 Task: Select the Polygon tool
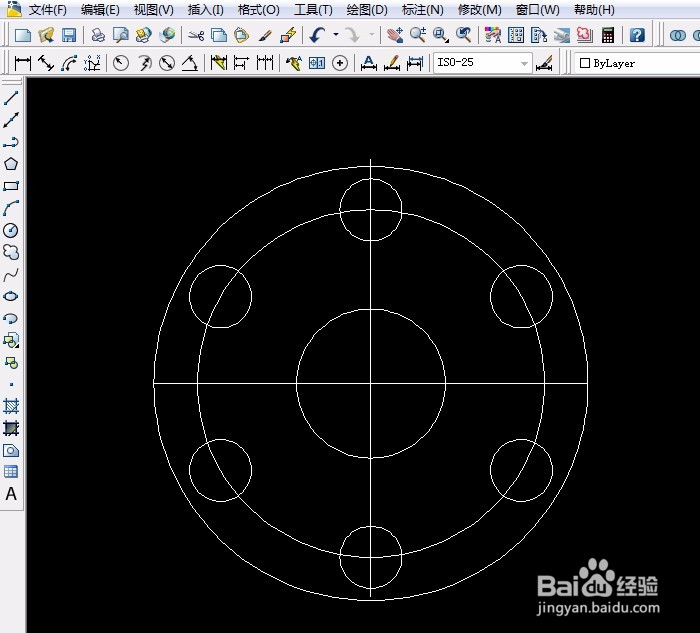tap(11, 164)
